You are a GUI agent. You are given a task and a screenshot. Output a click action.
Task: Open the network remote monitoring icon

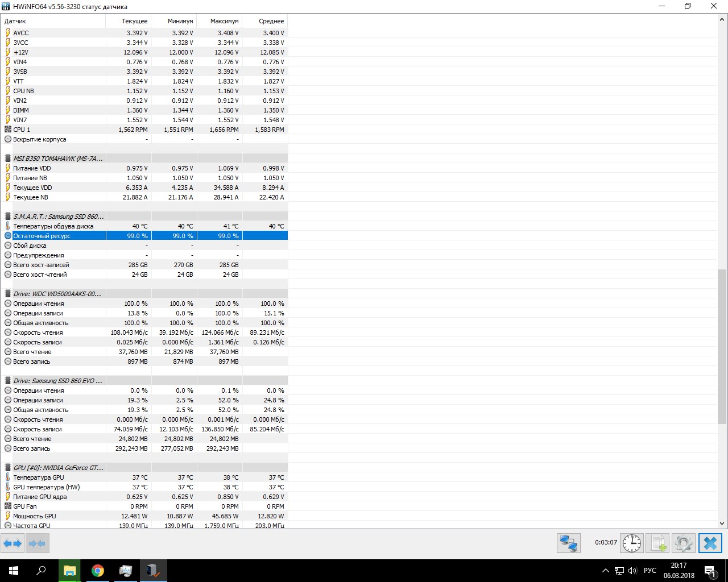(x=568, y=543)
